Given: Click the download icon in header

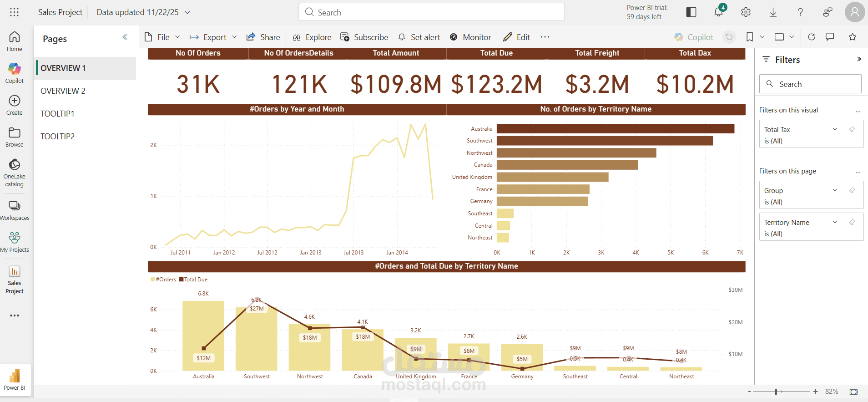Looking at the screenshot, I should 773,12.
